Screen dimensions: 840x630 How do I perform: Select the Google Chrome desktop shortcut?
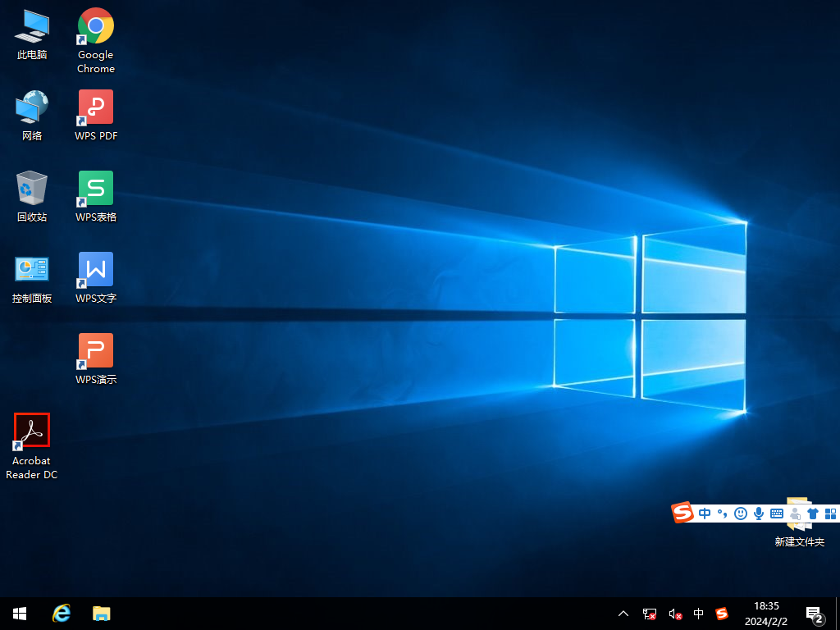(x=95, y=40)
